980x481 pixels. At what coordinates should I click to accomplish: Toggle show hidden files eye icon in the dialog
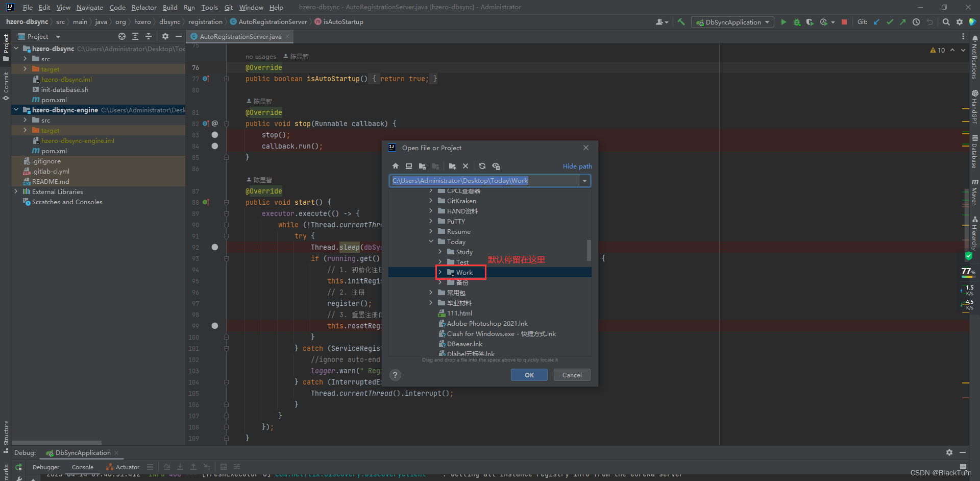point(496,166)
